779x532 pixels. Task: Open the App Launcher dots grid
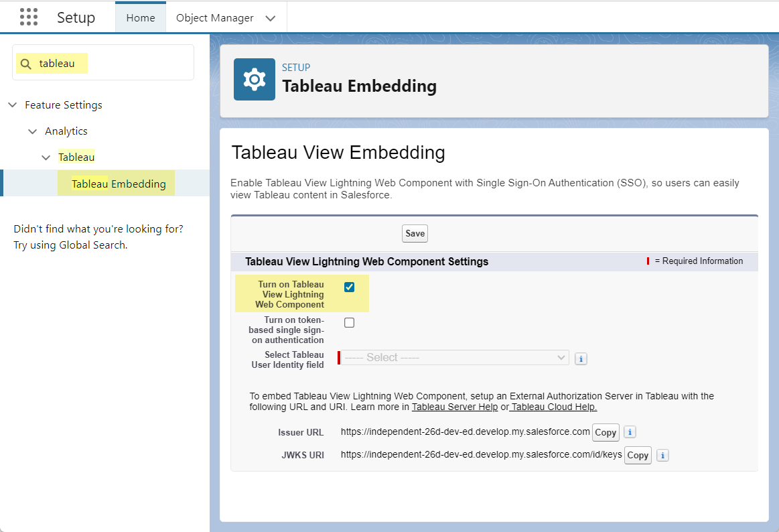tap(29, 17)
